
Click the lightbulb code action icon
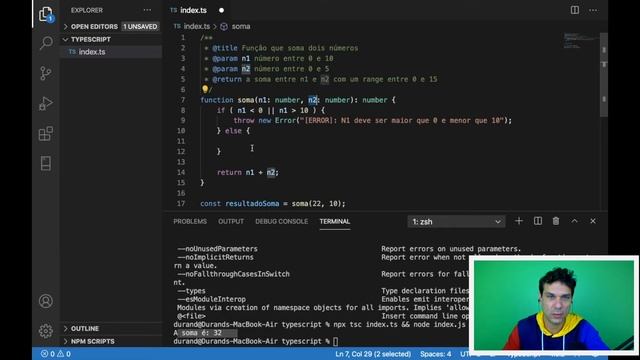click(205, 89)
